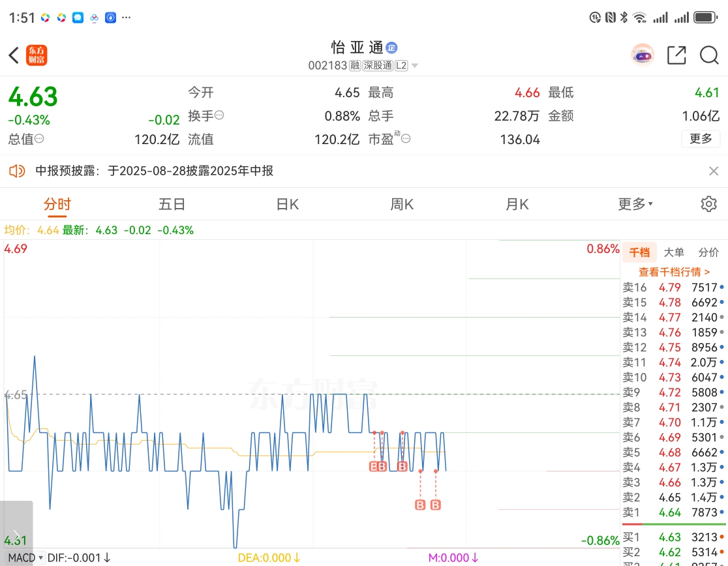Switch to the 周K tab
728x566 pixels.
[402, 204]
